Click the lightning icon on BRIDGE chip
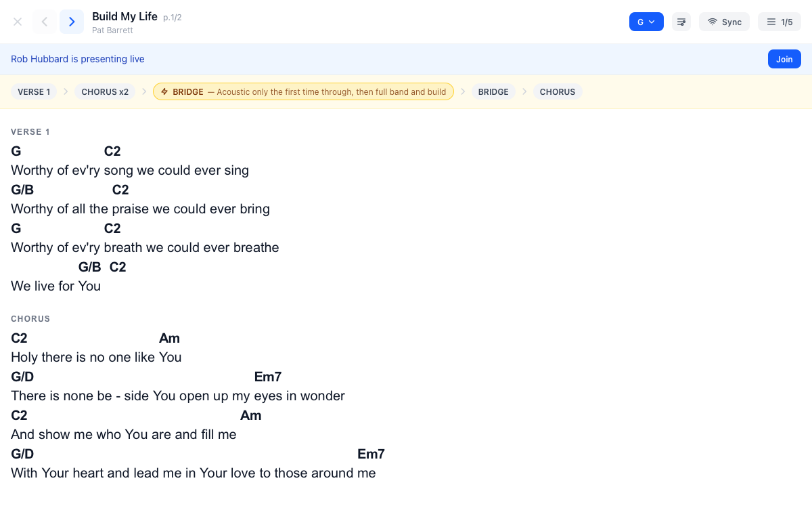Screen dimensions: 812x508 coord(164,91)
